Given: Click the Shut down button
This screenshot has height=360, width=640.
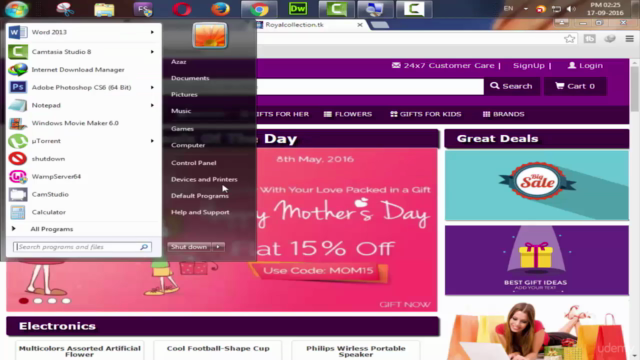Looking at the screenshot, I should click(189, 247).
